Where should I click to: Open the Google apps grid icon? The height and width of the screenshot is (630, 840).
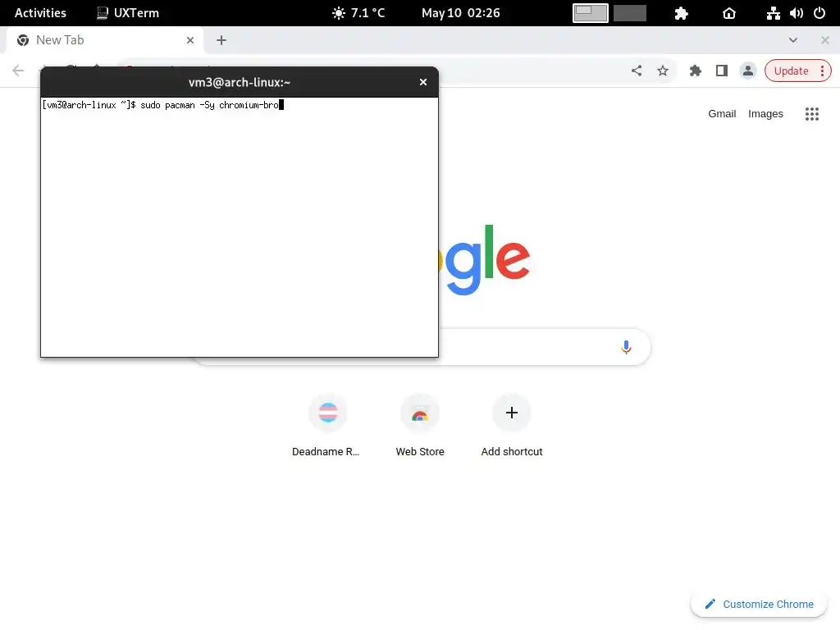(812, 113)
